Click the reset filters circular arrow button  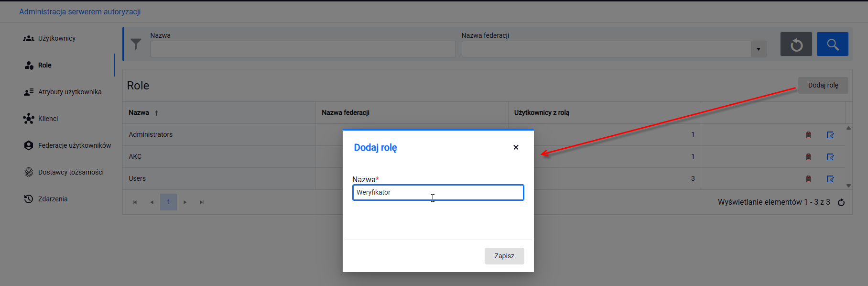coord(796,44)
